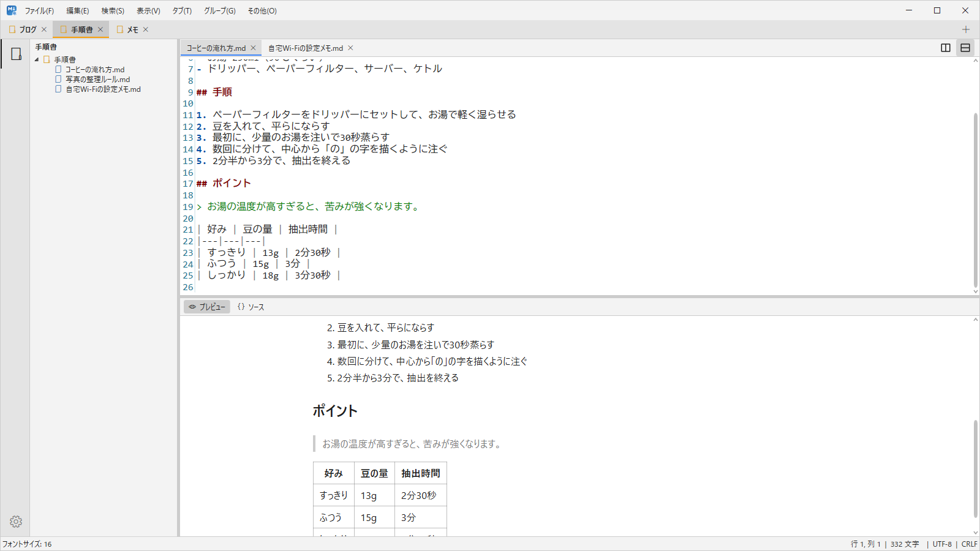Click the 332 文字 character count
This screenshot has height=551, width=980.
pos(905,544)
